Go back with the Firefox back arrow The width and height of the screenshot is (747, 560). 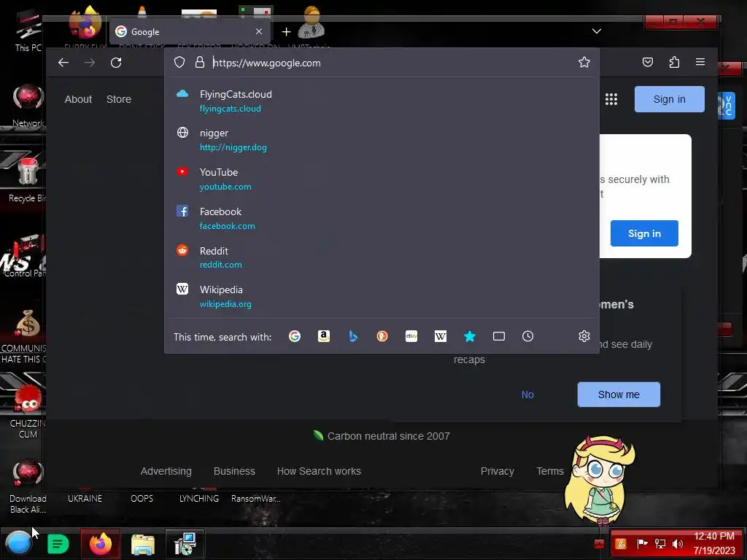coord(63,63)
